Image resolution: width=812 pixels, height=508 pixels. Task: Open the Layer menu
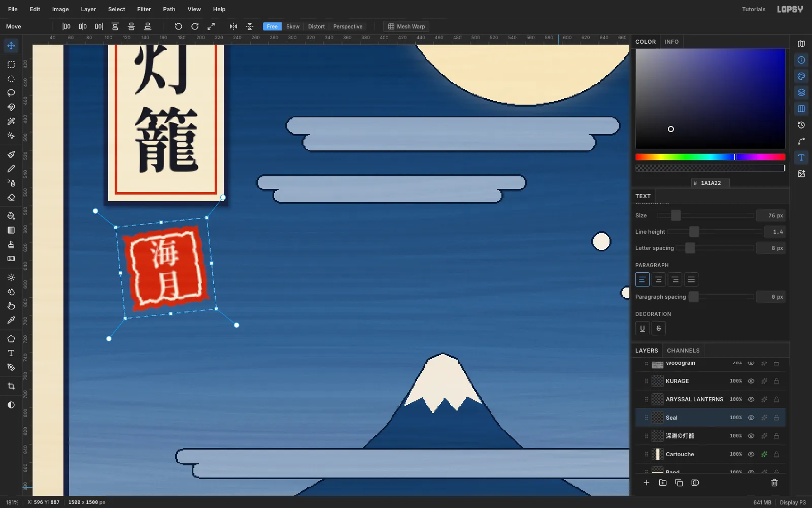point(88,9)
